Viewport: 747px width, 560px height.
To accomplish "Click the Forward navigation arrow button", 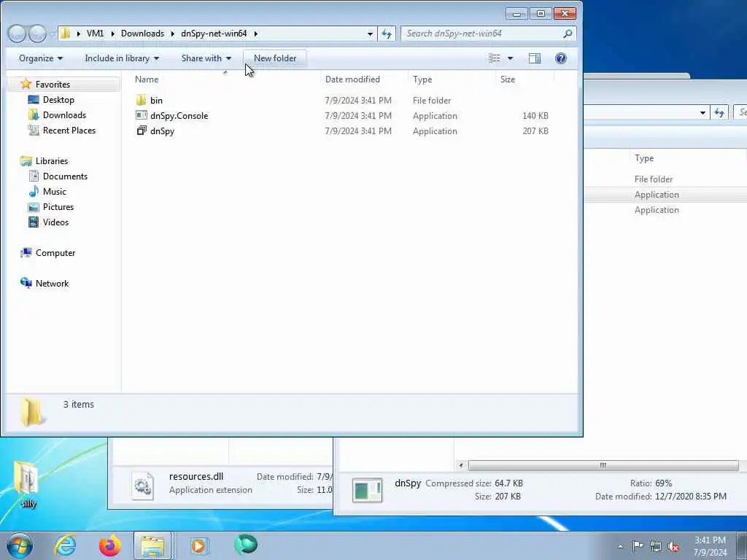I will 37,34.
